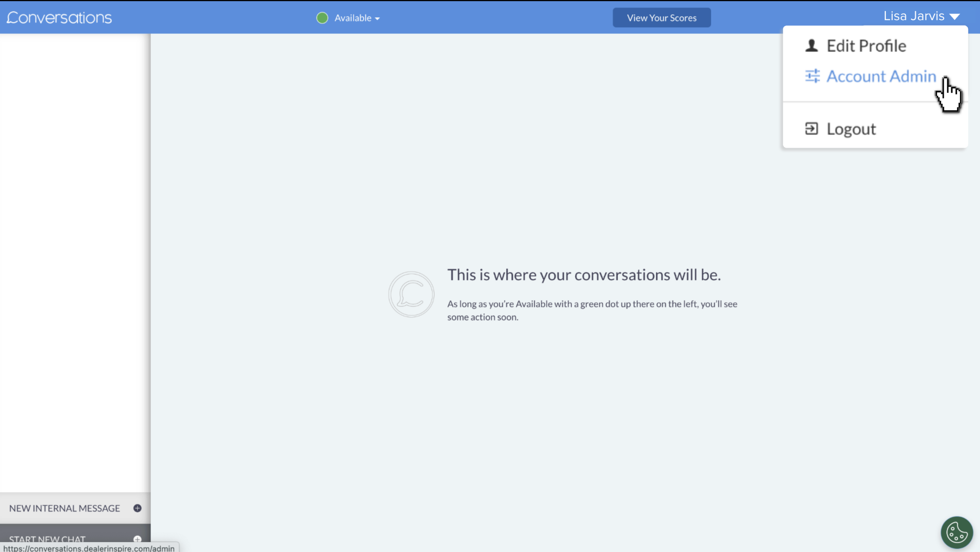Viewport: 980px width, 552px height.
Task: Click the Conversations logo
Action: 59,18
